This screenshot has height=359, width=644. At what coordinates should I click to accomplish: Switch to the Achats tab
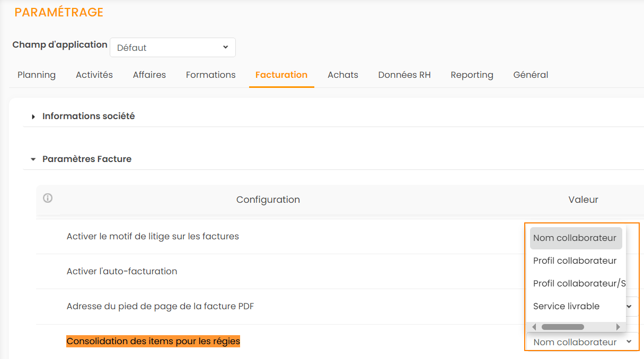343,75
